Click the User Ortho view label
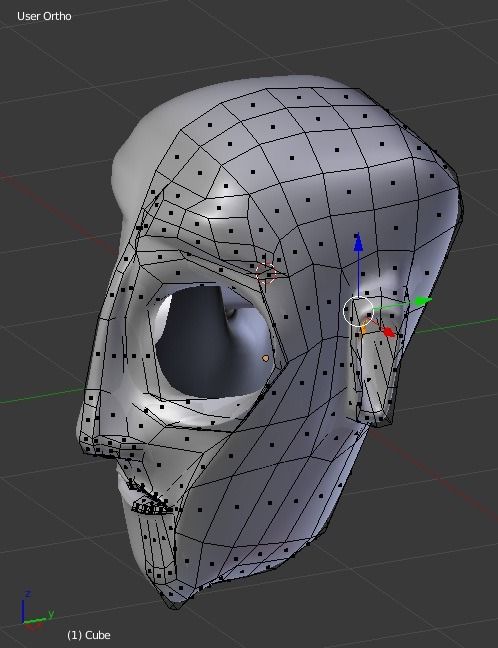Image resolution: width=498 pixels, height=648 pixels. pos(44,16)
